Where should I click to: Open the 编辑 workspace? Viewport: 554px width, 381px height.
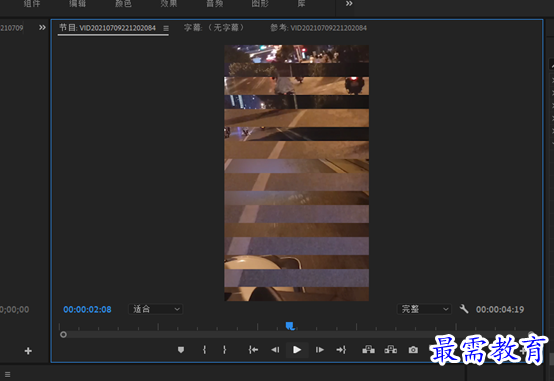[77, 4]
